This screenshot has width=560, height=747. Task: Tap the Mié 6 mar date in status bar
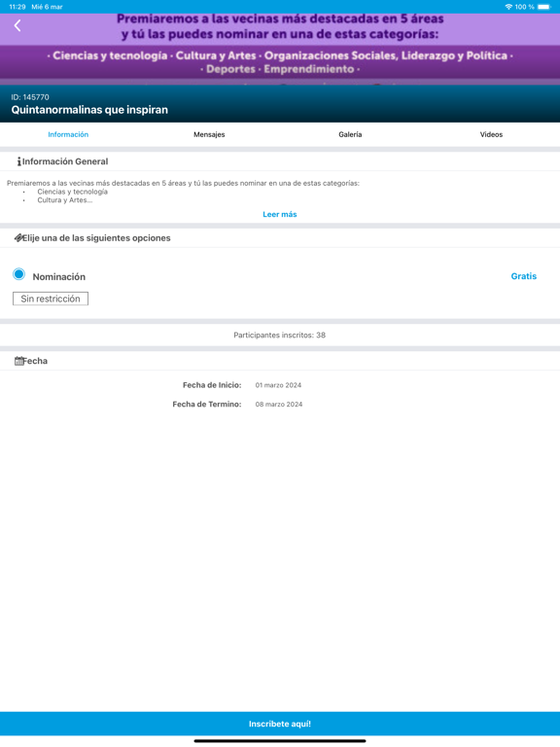pos(47,7)
